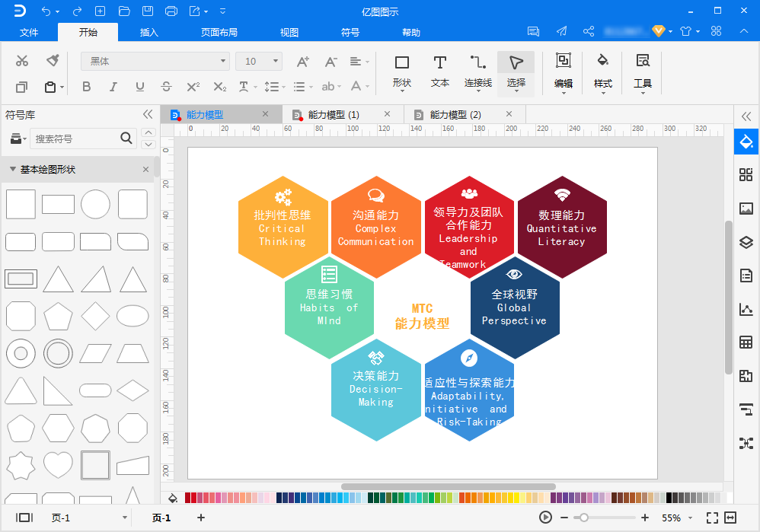Toggle Italic text formatting
Viewport: 760px width, 532px height.
[x=113, y=87]
